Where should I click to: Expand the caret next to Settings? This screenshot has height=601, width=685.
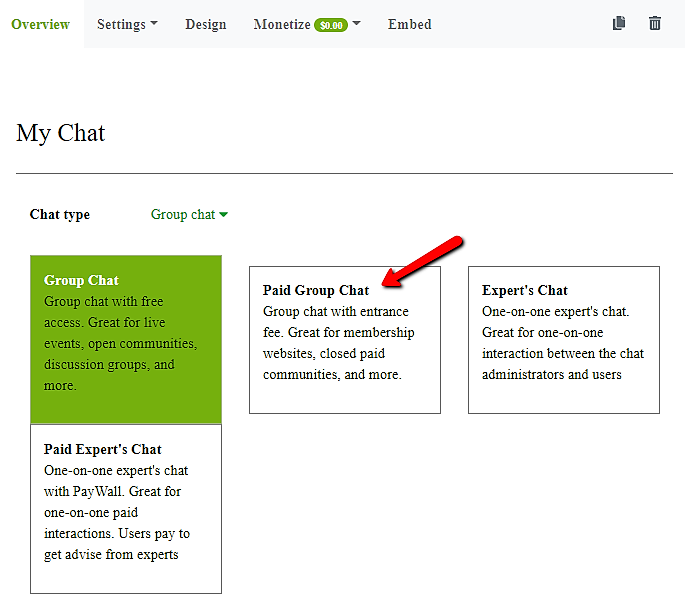click(154, 24)
